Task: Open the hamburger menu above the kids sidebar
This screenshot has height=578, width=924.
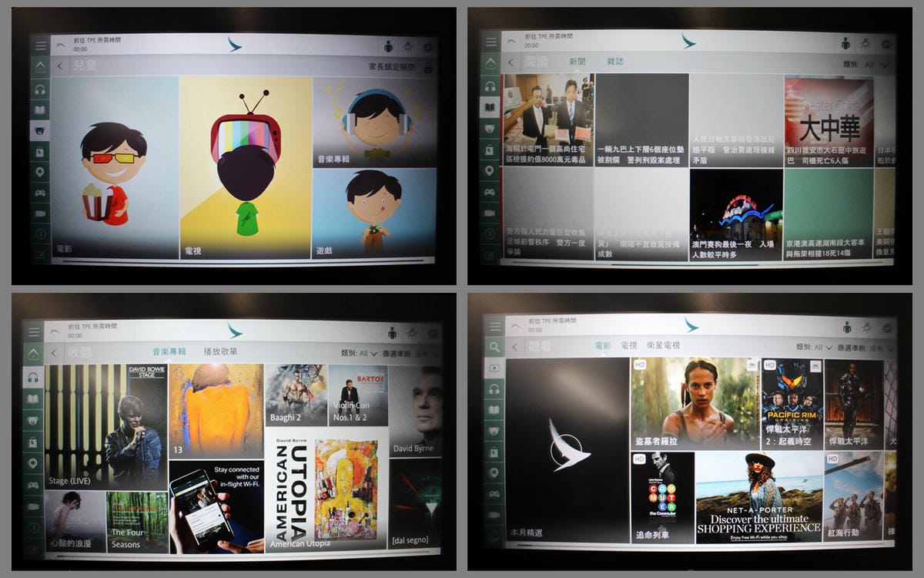Action: click(41, 45)
